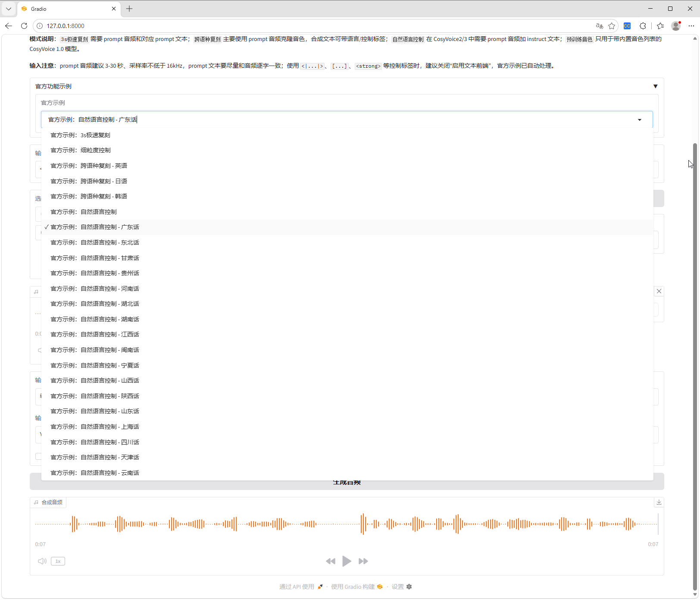Screen dimensions: 700x600
Task: Reload the Gradio page
Action: [24, 26]
